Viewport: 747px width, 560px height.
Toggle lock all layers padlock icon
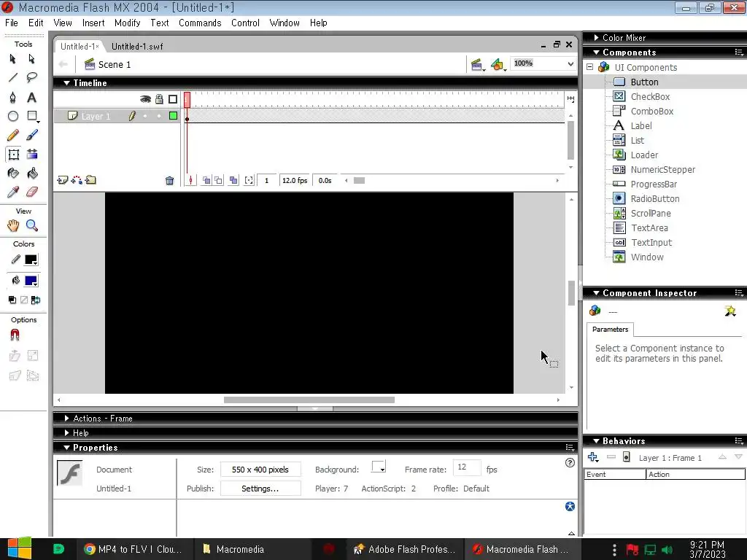point(159,99)
